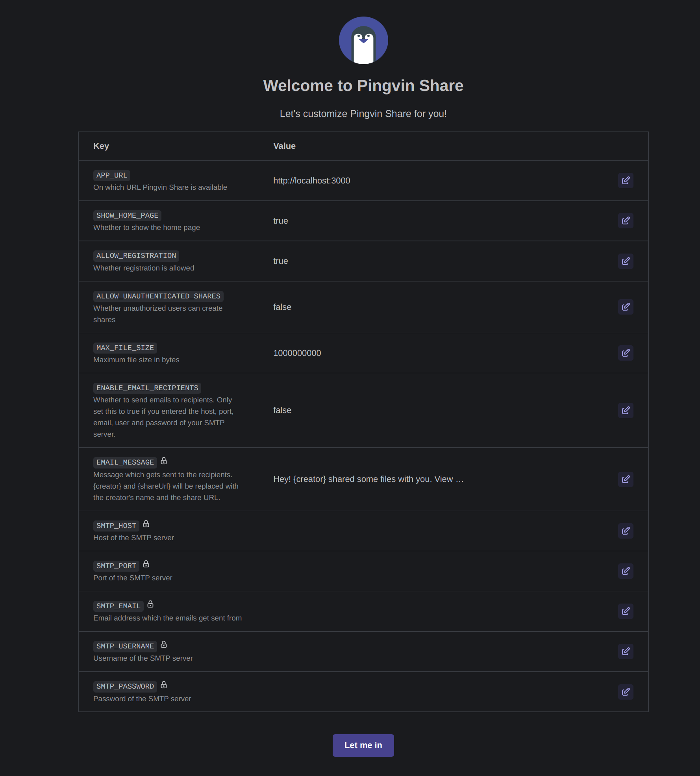
Task: Edit the SHOW_HOME_PAGE setting
Action: [625, 221]
